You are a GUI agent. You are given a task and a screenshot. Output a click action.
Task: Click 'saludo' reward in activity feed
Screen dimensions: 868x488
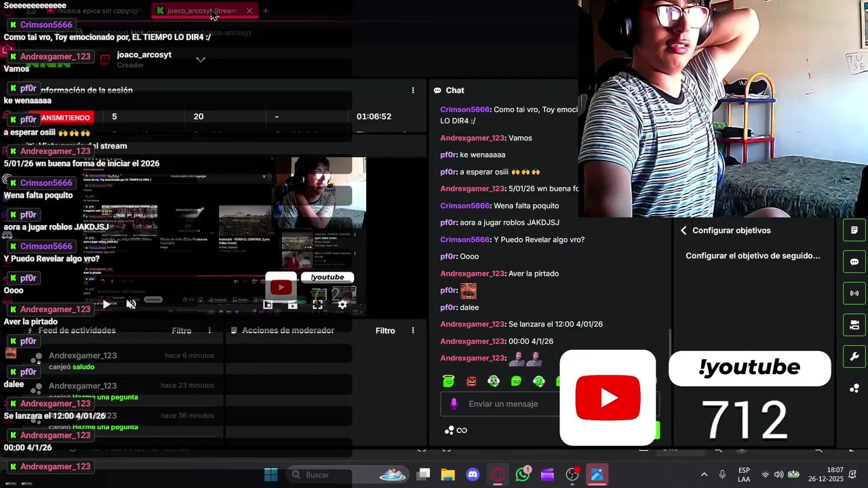[x=83, y=367]
